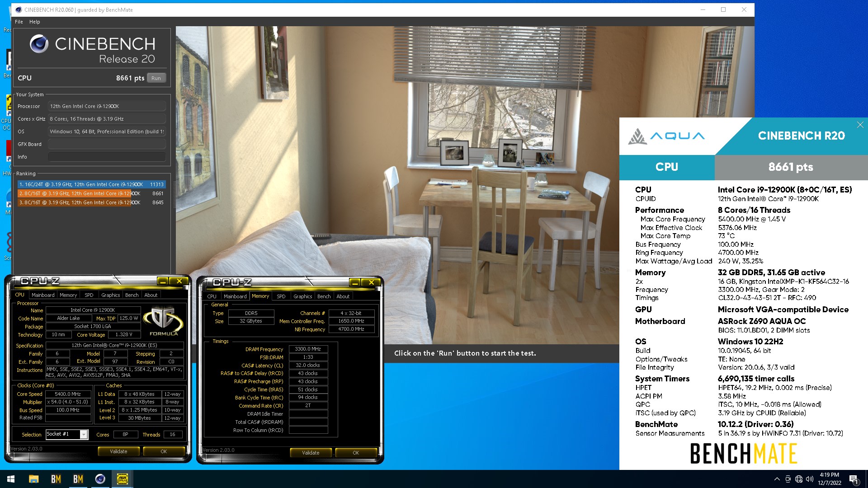Open Mainboard tab in right CPU-Z window
This screenshot has height=488, width=868.
coord(235,296)
